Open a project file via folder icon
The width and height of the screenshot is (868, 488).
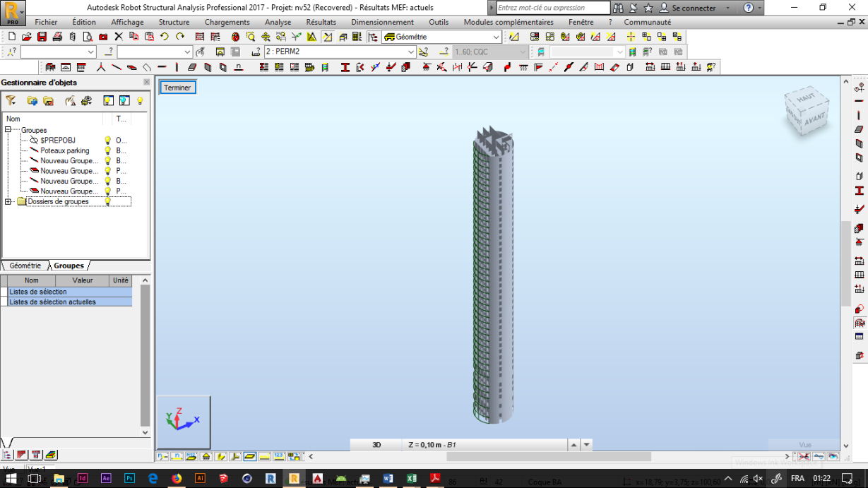coord(27,37)
